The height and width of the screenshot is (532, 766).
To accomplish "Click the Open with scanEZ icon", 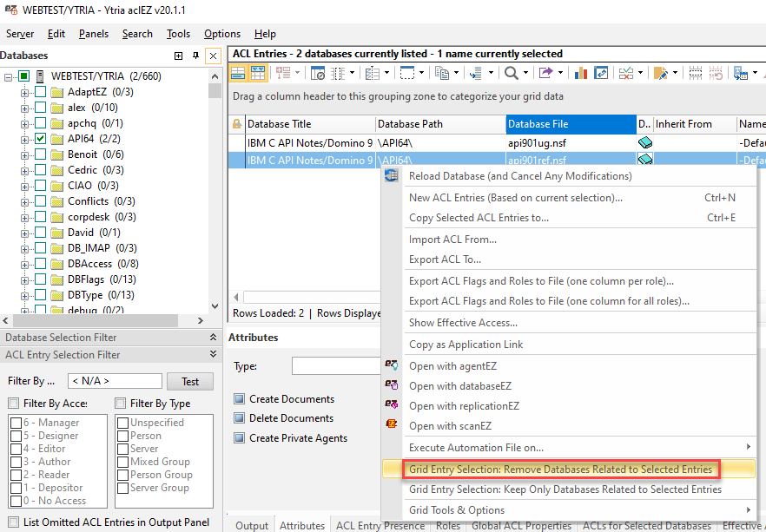I will point(391,425).
